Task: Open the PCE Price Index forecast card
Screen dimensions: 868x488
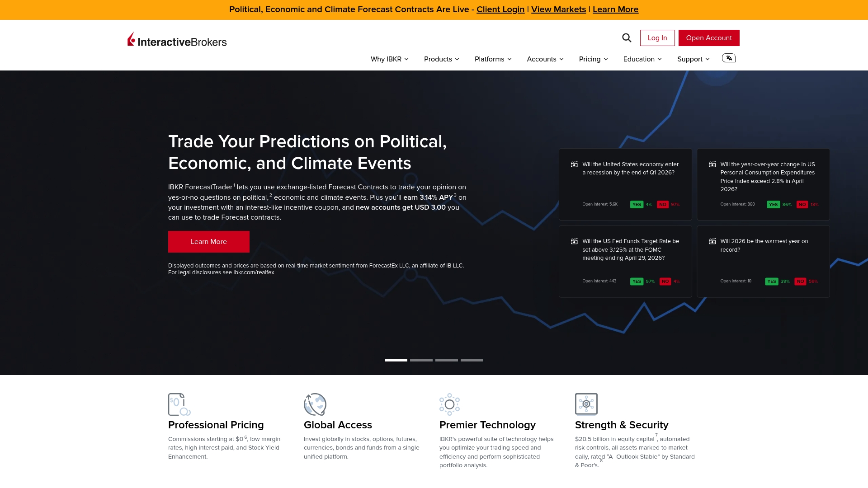Action: 767,177
